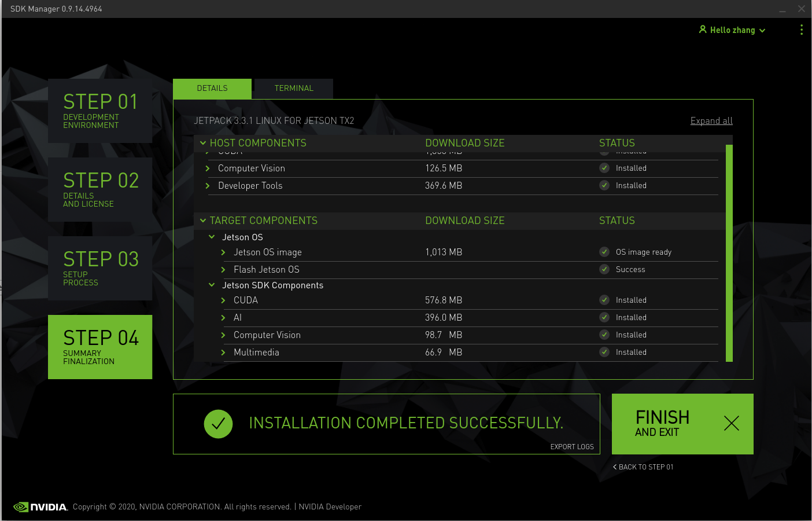The width and height of the screenshot is (812, 521).
Task: Collapse the Host Components section
Action: tap(203, 143)
